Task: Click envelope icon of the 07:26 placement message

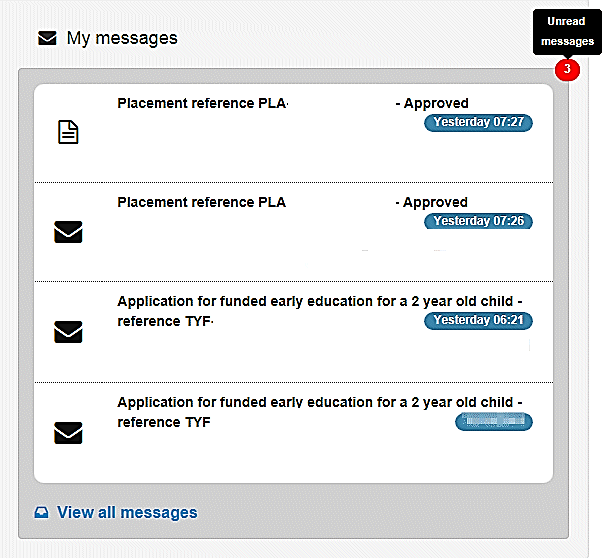Action: coord(68,232)
